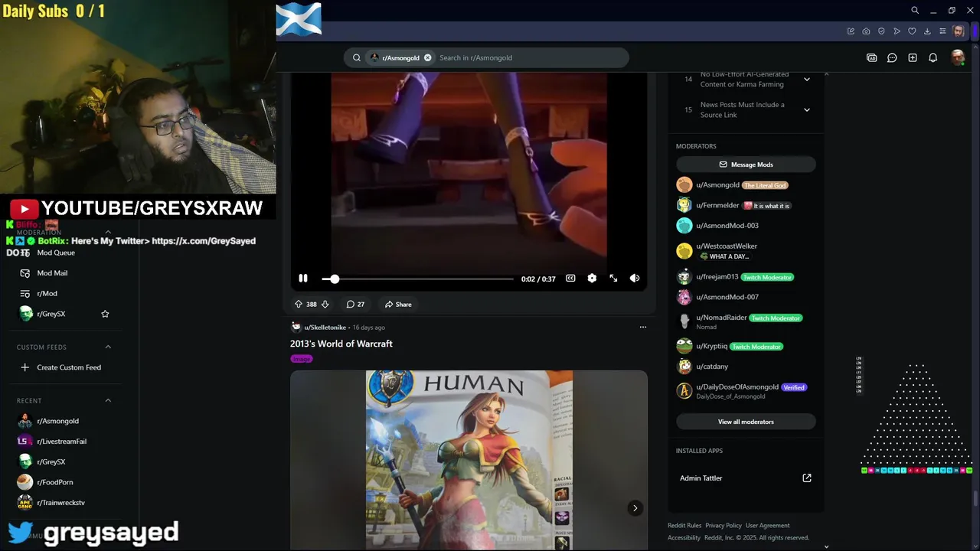980x551 pixels.
Task: Open r/FoodPorn from Recent
Action: [x=55, y=482]
